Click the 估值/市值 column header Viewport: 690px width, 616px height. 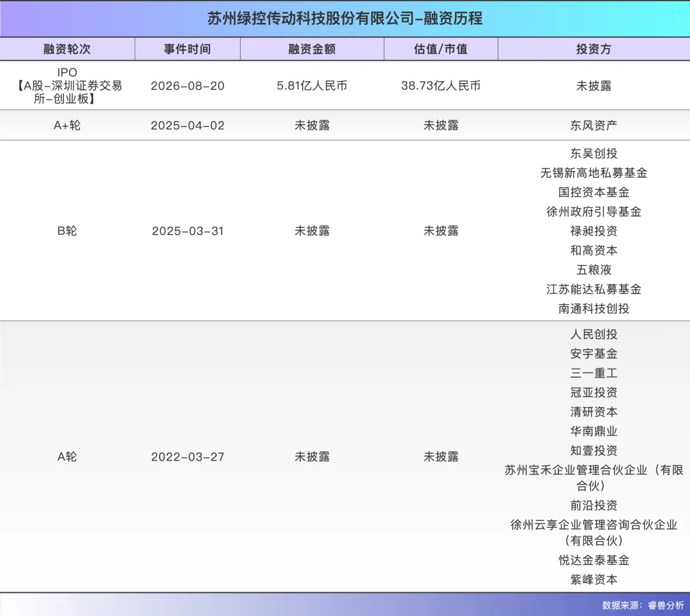tap(440, 49)
